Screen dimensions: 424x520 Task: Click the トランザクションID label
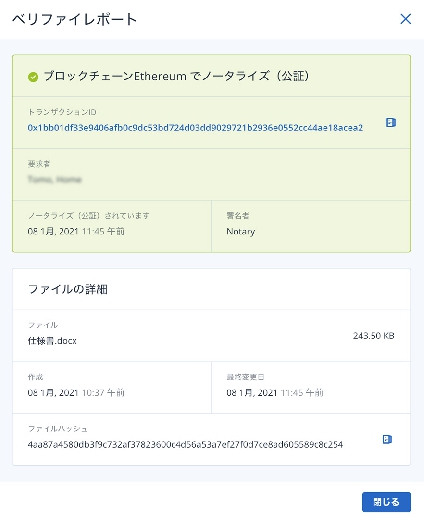click(x=62, y=112)
